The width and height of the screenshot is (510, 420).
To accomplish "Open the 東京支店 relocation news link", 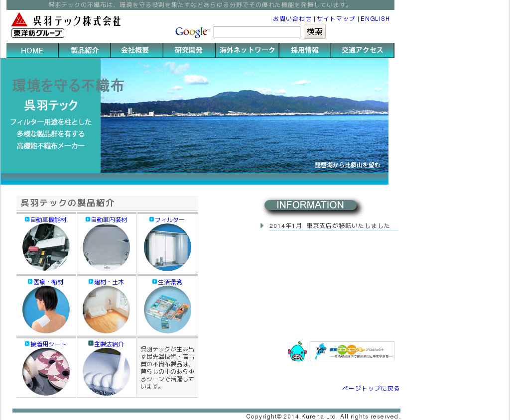I will point(329,226).
